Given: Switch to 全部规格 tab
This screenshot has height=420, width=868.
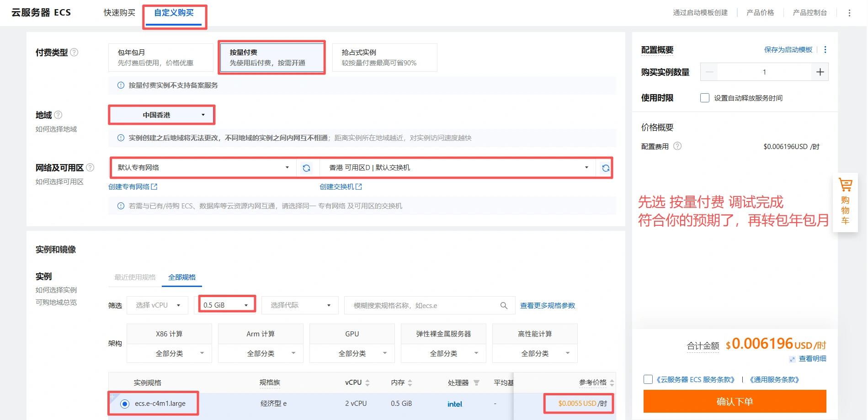Looking at the screenshot, I should (182, 277).
